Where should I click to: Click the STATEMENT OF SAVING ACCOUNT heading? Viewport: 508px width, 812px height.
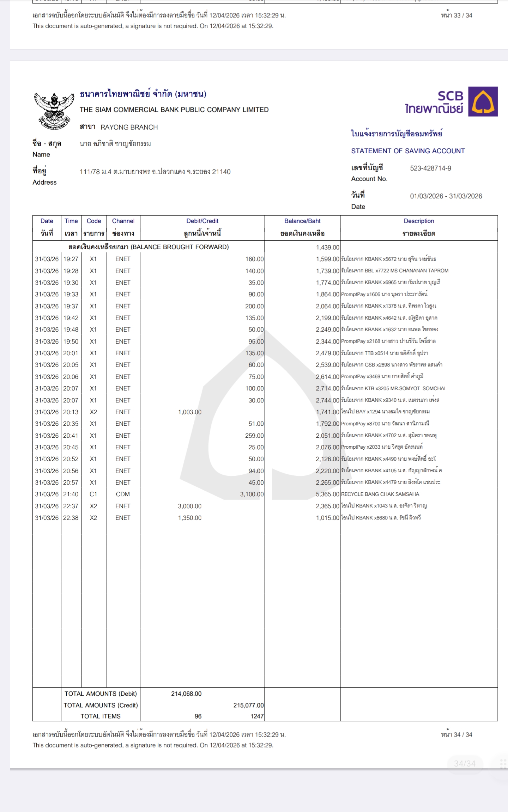point(408,151)
